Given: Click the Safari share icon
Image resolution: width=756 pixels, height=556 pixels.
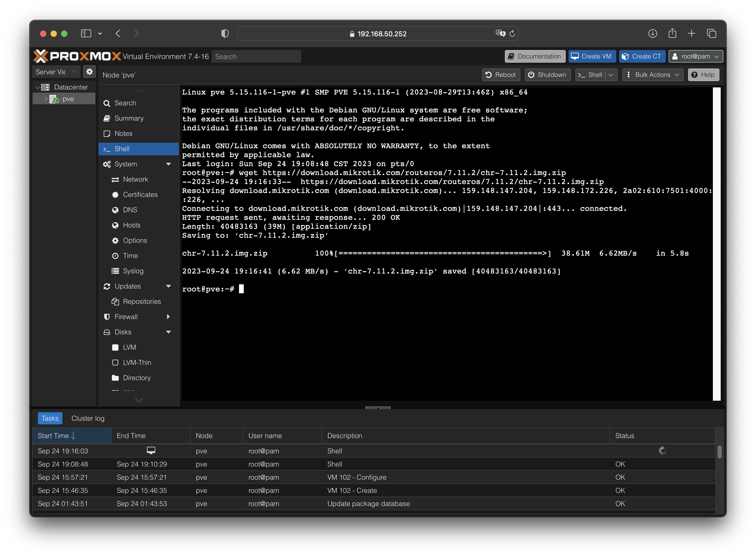Looking at the screenshot, I should pos(672,33).
